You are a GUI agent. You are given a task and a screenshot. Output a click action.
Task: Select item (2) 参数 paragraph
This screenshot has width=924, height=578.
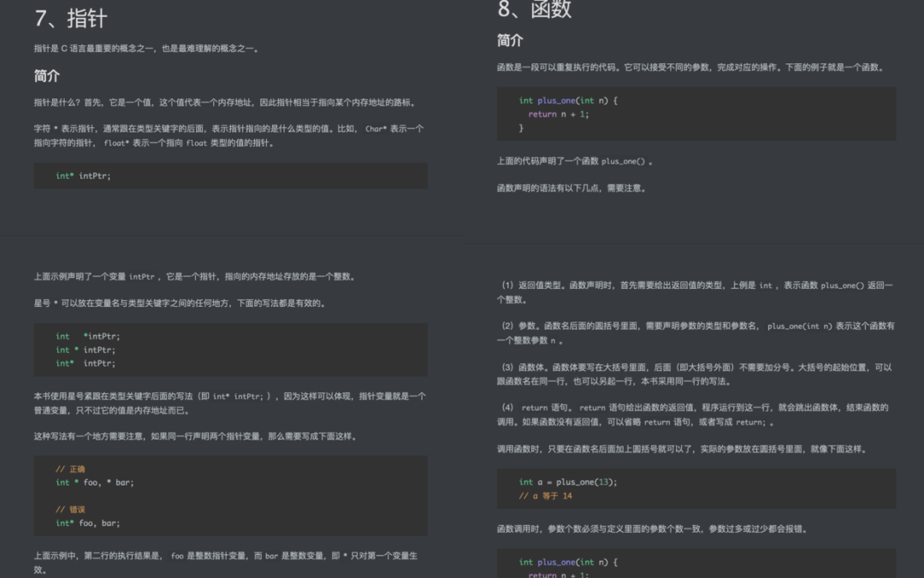(697, 332)
